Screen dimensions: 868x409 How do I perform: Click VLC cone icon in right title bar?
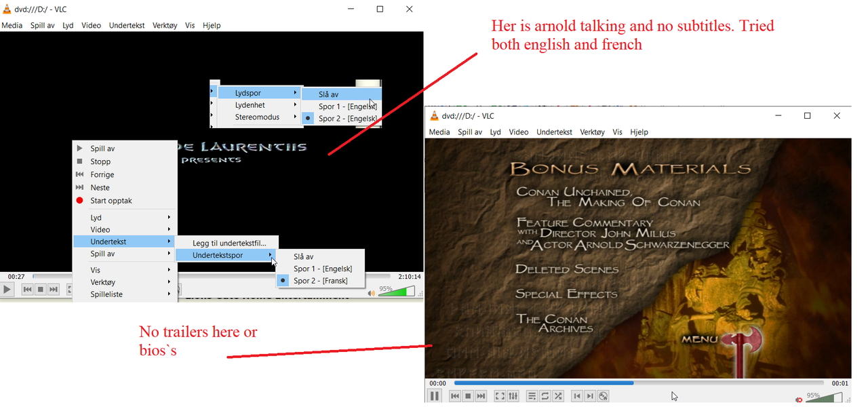click(x=434, y=116)
